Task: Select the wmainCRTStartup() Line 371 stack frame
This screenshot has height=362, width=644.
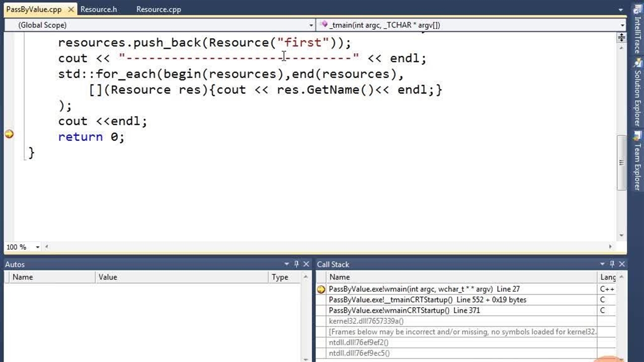Action: (x=404, y=310)
